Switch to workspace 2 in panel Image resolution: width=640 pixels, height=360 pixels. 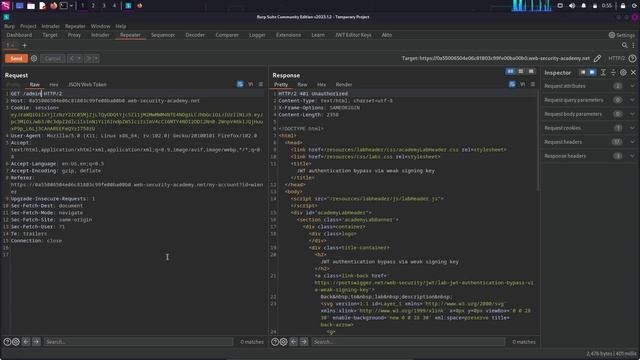click(x=93, y=6)
